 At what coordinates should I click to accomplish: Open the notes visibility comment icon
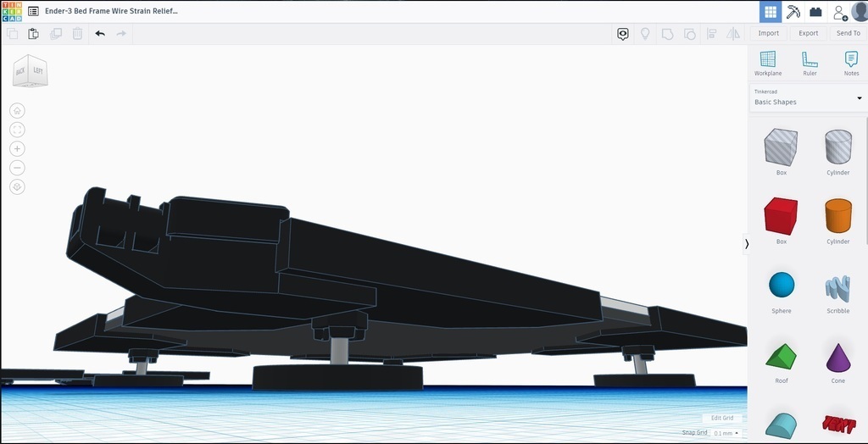click(x=623, y=35)
